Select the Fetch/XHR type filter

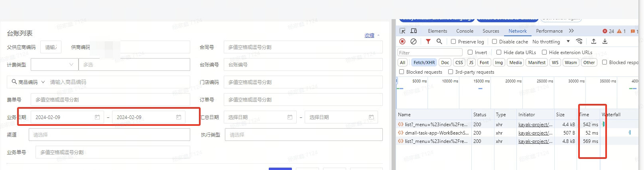click(424, 63)
